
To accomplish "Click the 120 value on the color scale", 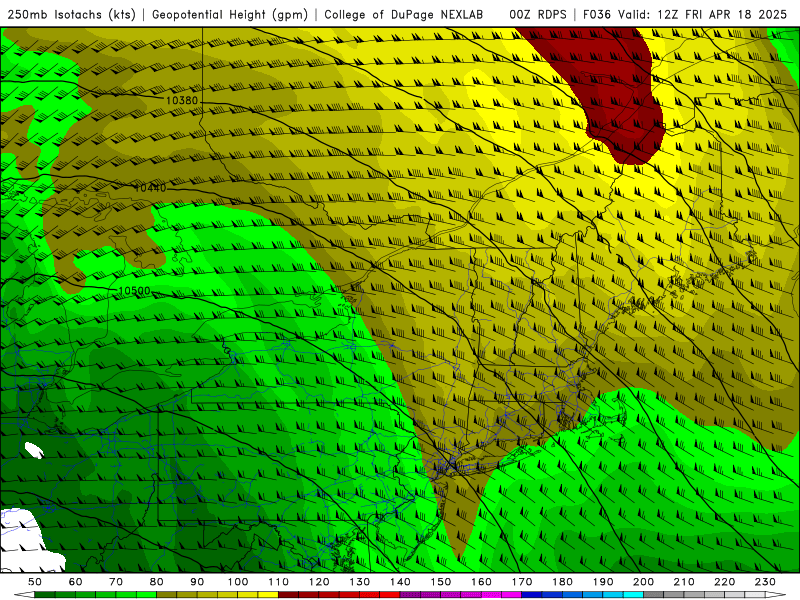I will [319, 582].
